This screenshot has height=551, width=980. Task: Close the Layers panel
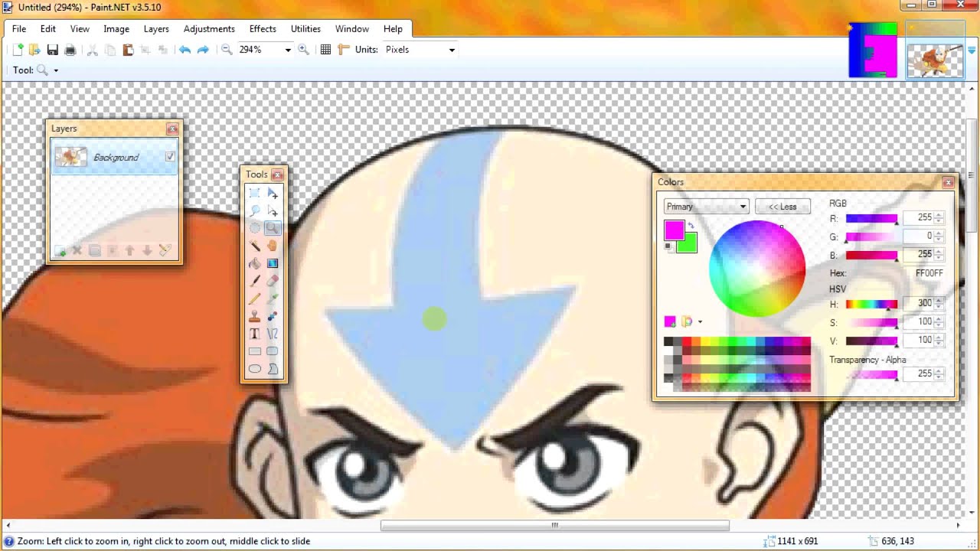click(172, 129)
